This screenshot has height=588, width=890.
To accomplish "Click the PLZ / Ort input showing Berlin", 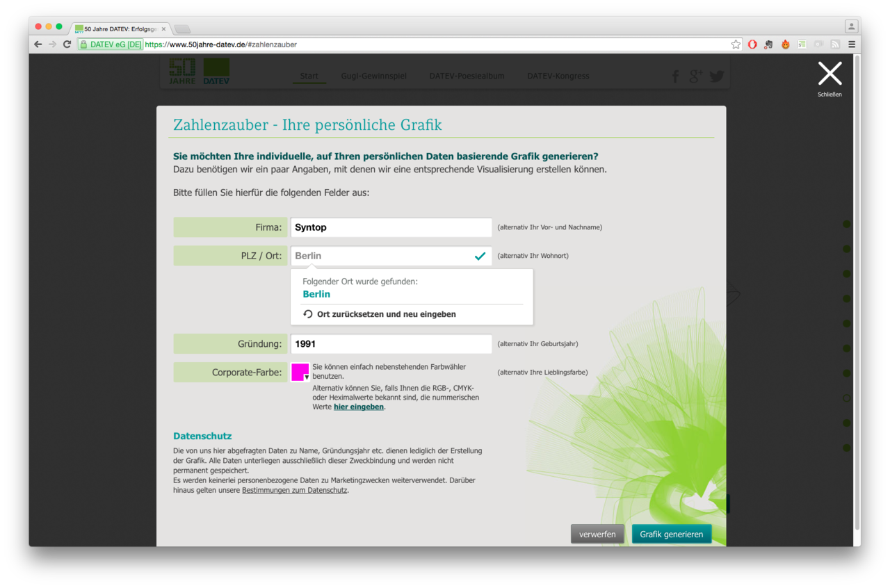I will pyautogui.click(x=391, y=256).
